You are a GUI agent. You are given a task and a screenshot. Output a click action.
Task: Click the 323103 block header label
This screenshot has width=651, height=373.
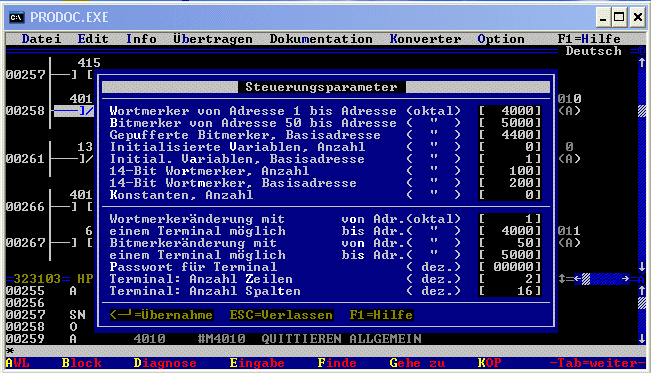(37, 279)
